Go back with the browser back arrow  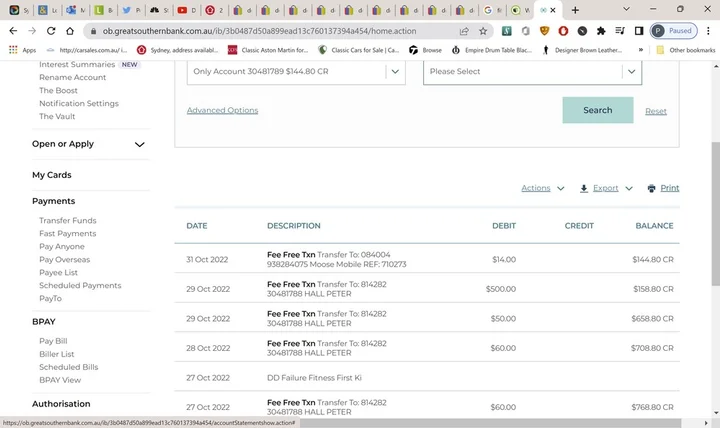[x=14, y=31]
